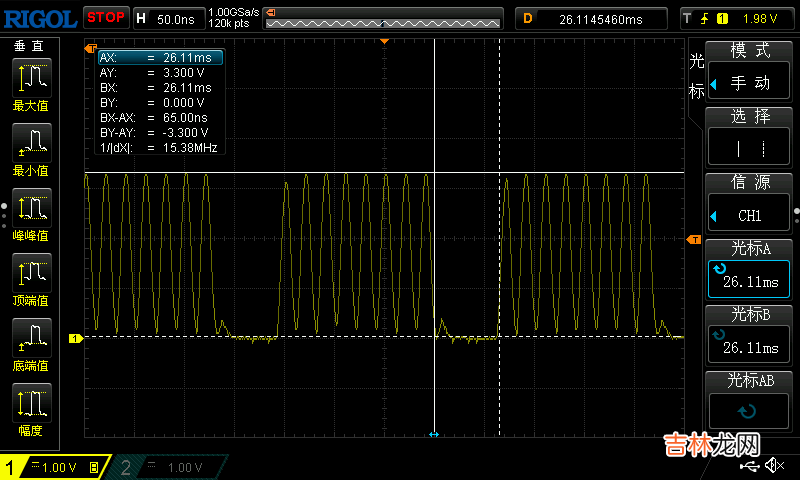
Task: Toggle the STOP run state indicator
Action: click(x=105, y=17)
